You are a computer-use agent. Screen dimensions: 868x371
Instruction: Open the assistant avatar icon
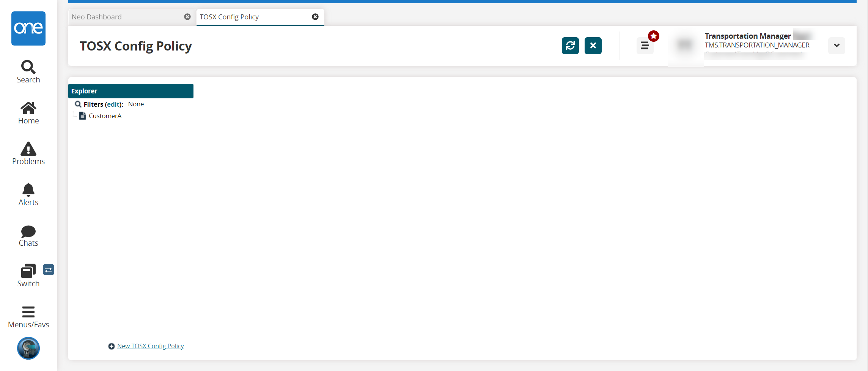(x=28, y=348)
